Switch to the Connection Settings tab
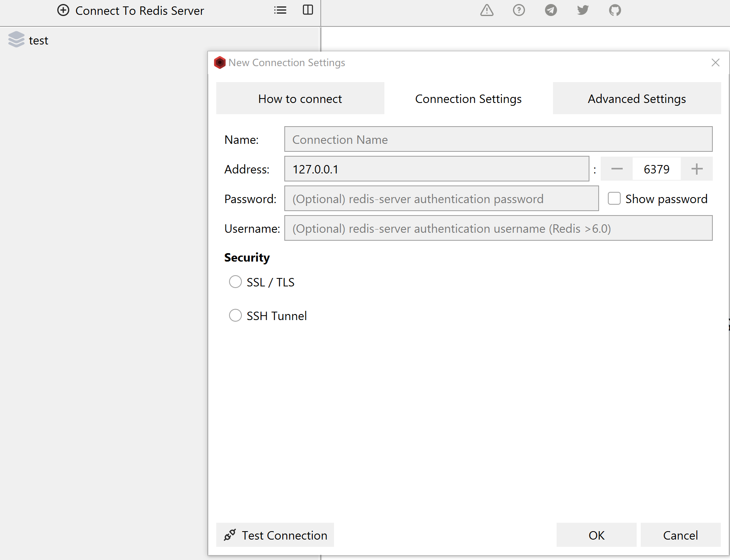This screenshot has height=560, width=730. click(x=469, y=99)
